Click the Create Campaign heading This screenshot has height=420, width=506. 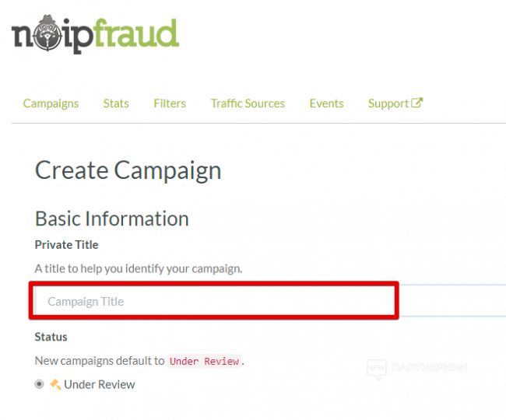pos(128,170)
